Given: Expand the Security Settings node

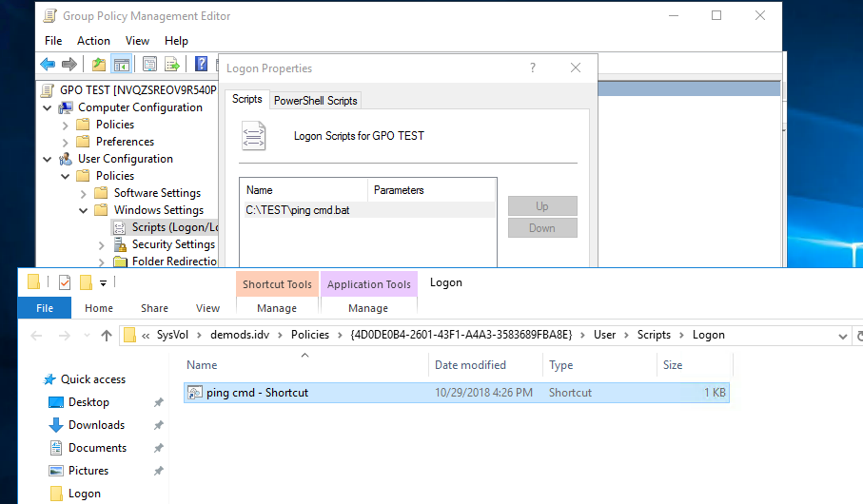Looking at the screenshot, I should click(101, 244).
